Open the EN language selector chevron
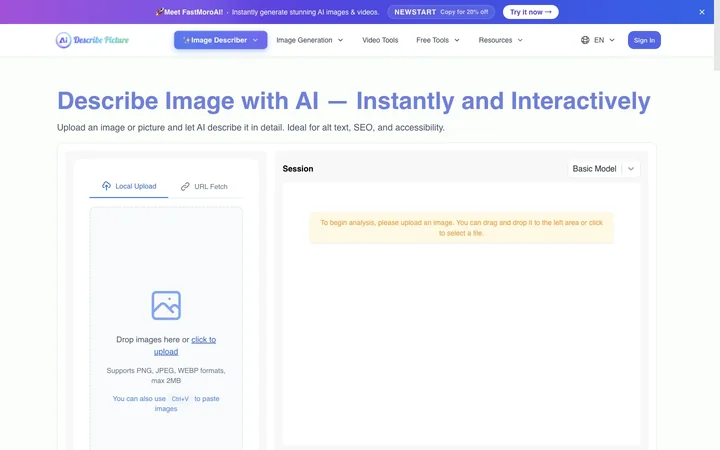 [612, 40]
